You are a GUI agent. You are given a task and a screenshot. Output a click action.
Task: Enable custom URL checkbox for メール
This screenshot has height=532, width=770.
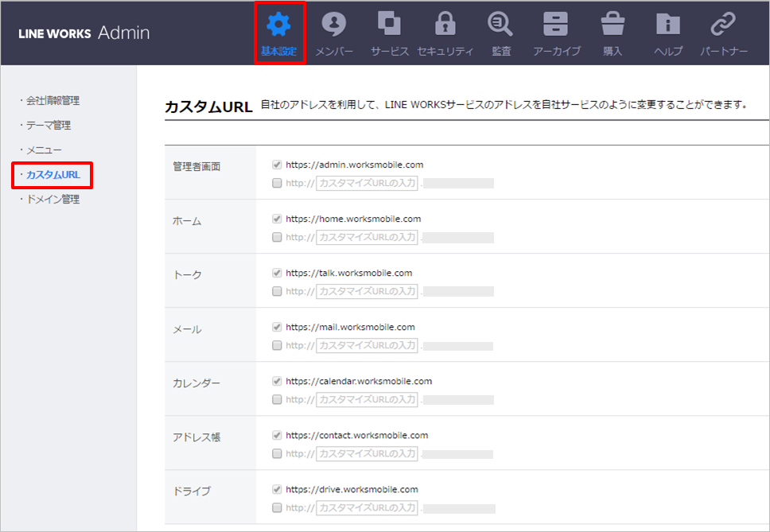tap(277, 345)
